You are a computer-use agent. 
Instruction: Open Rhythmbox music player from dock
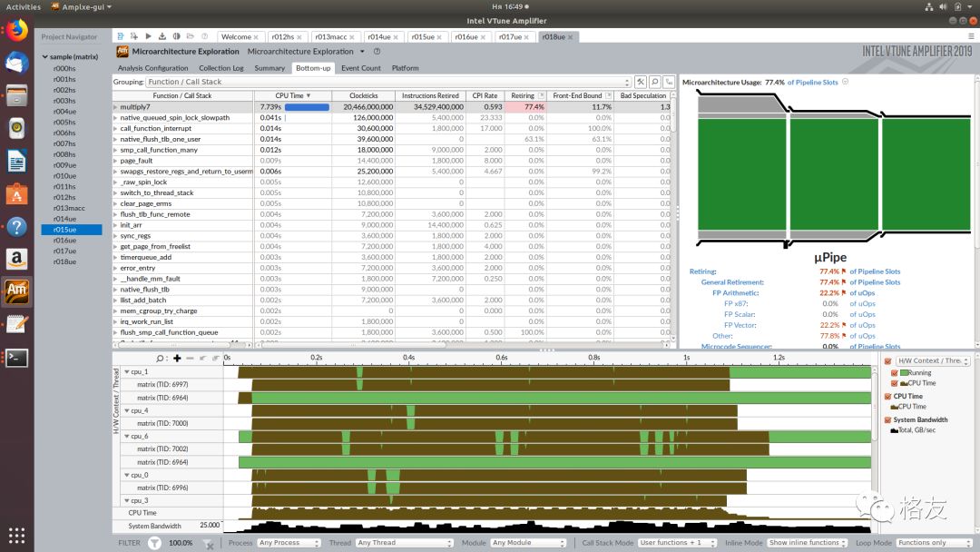pos(17,128)
